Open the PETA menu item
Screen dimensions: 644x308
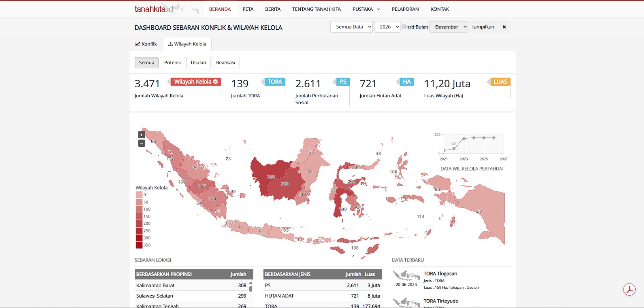pyautogui.click(x=248, y=9)
